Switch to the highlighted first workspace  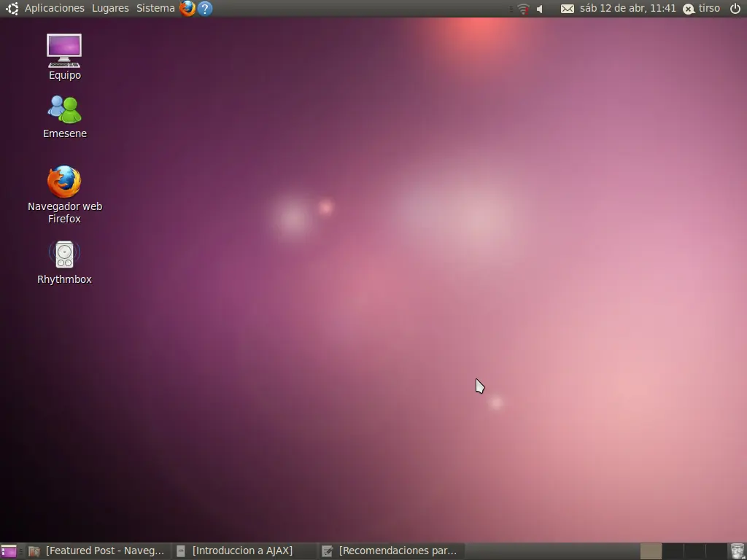pos(651,551)
